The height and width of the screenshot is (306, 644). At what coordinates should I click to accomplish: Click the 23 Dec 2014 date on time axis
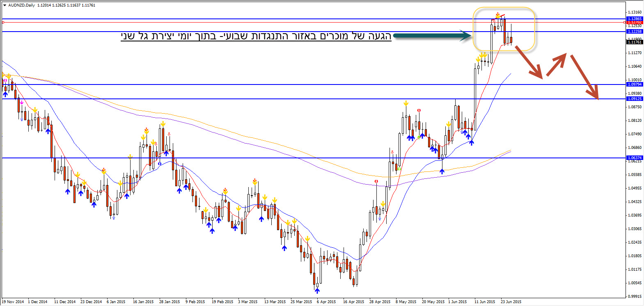91,302
